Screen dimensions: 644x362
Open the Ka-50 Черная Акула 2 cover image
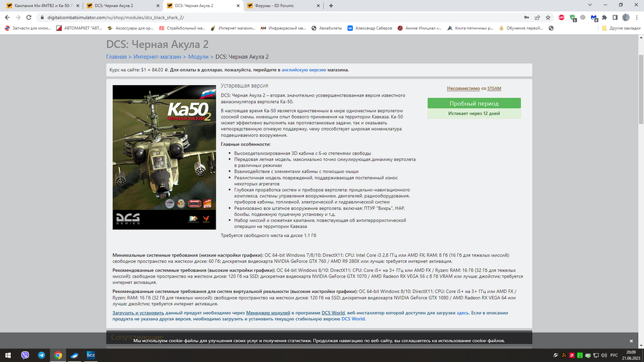[164, 157]
